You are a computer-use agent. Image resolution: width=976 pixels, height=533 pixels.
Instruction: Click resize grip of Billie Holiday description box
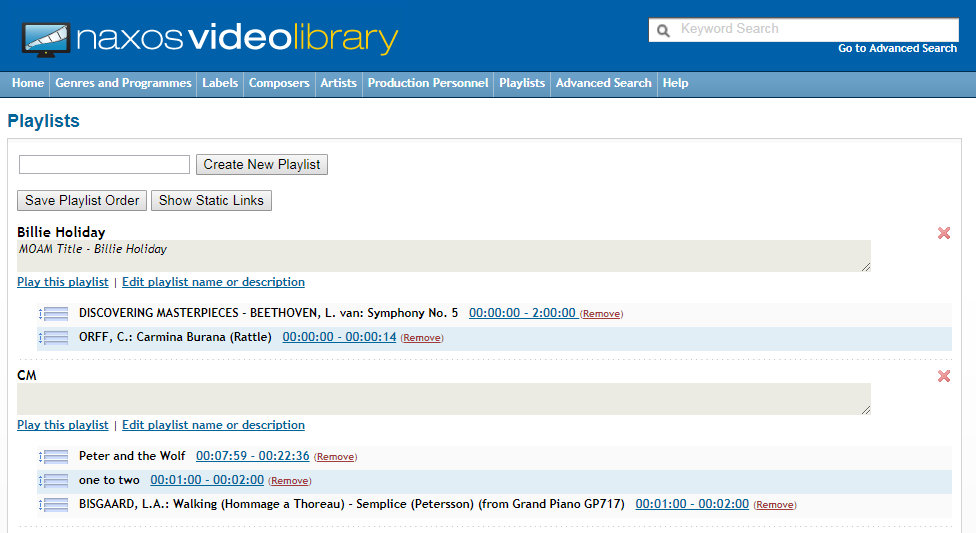coord(866,267)
